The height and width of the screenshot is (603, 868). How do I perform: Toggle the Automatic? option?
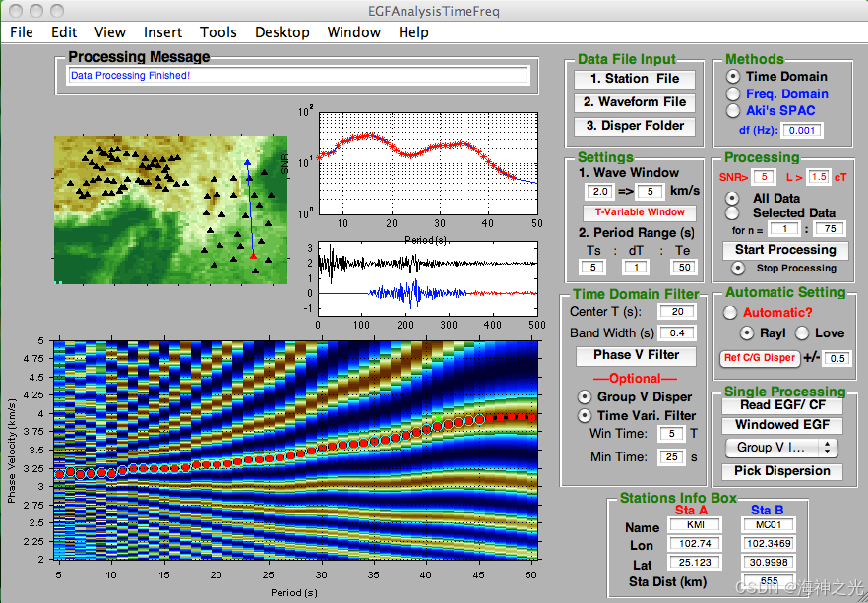point(730,313)
